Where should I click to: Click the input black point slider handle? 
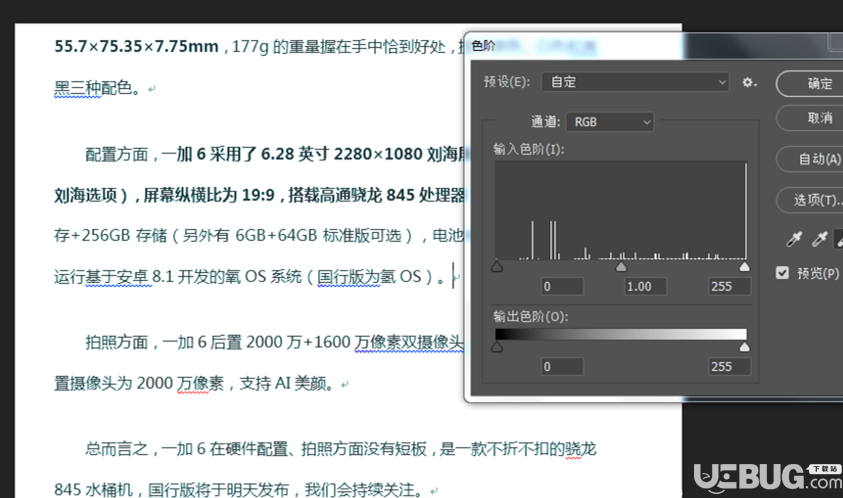pyautogui.click(x=497, y=267)
